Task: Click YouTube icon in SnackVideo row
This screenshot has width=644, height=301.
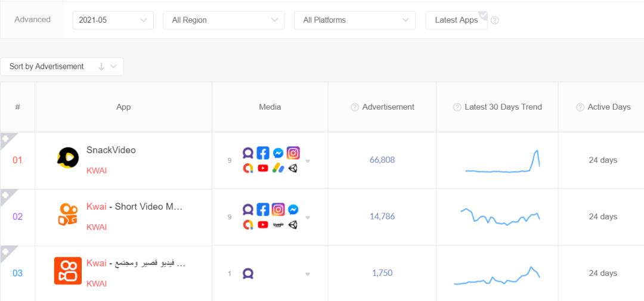Action: [x=263, y=168]
